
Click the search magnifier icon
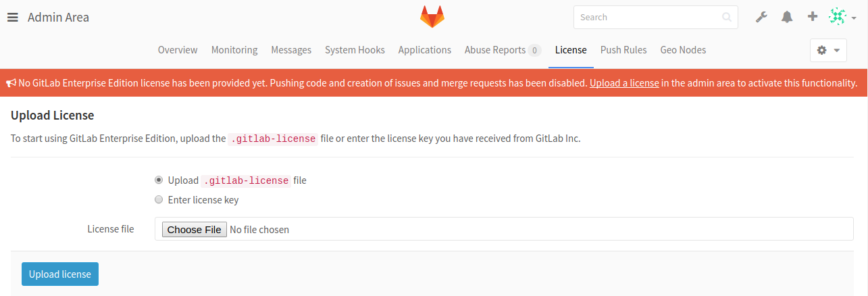[x=726, y=18]
